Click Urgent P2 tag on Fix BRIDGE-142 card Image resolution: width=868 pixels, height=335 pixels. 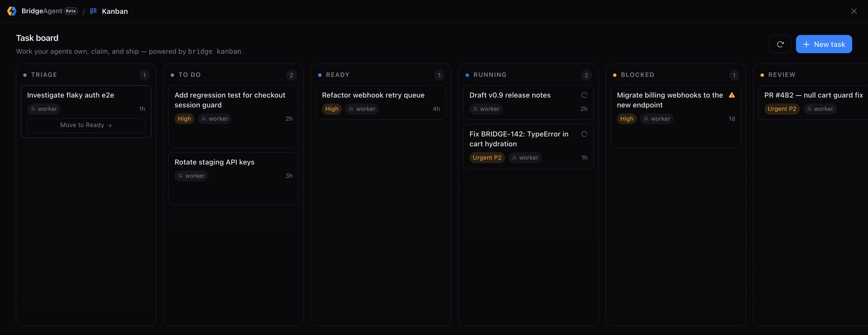[x=487, y=158]
